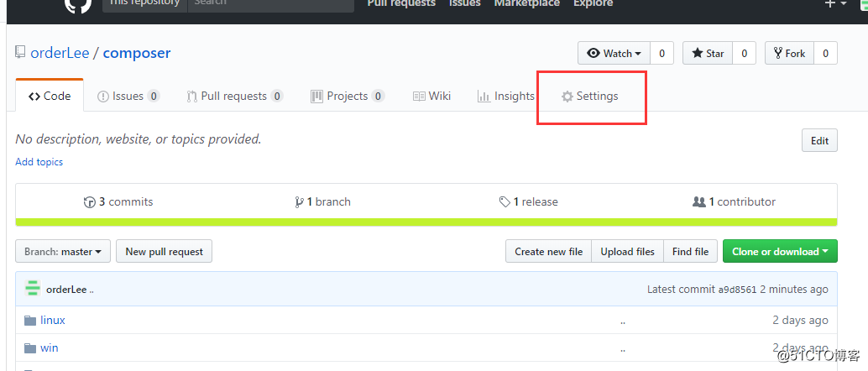Click the header search field
Screen dimensions: 868x371
270,4
